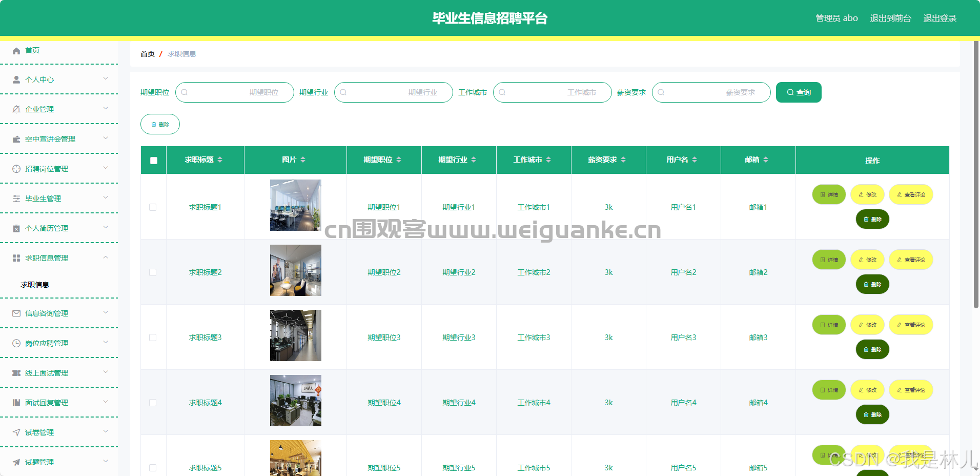Viewport: 980px width, 476px height.
Task: Click 退出登录 in header
Action: [x=940, y=18]
